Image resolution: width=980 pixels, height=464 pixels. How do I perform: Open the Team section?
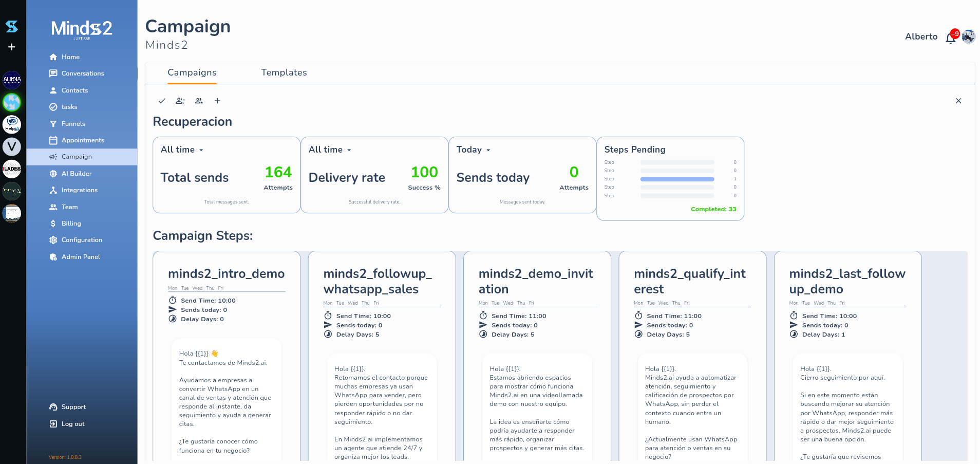[x=82, y=207]
